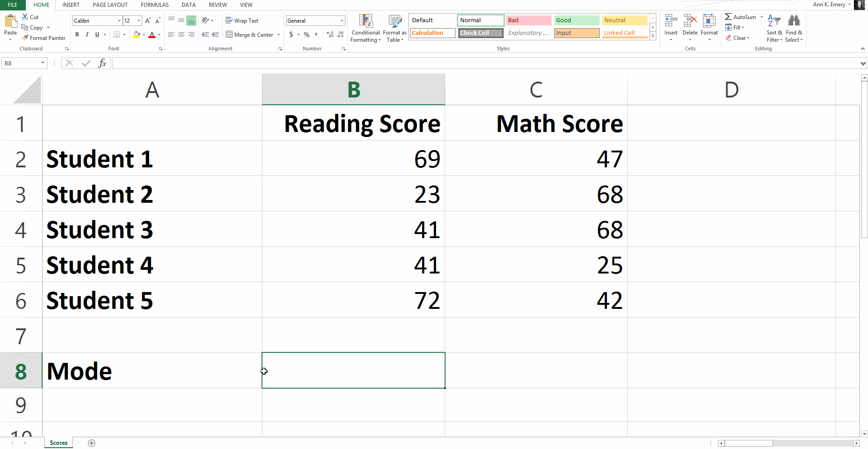The height and width of the screenshot is (449, 868).
Task: Toggle Wrap Text
Action: (x=242, y=20)
